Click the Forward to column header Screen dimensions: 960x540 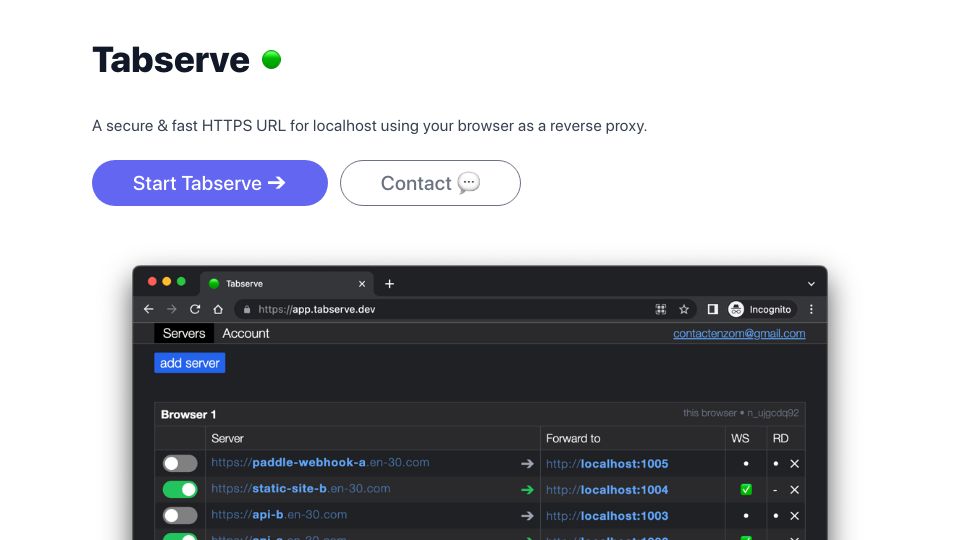573,438
